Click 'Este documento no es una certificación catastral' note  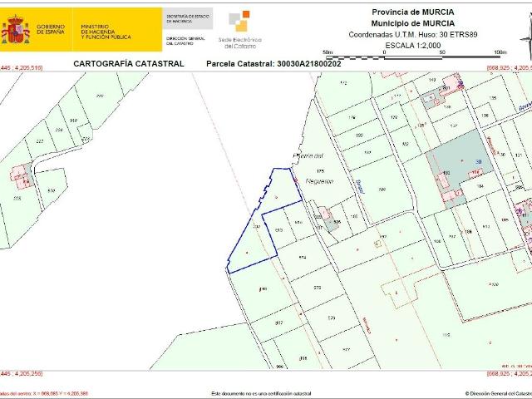pyautogui.click(x=261, y=393)
